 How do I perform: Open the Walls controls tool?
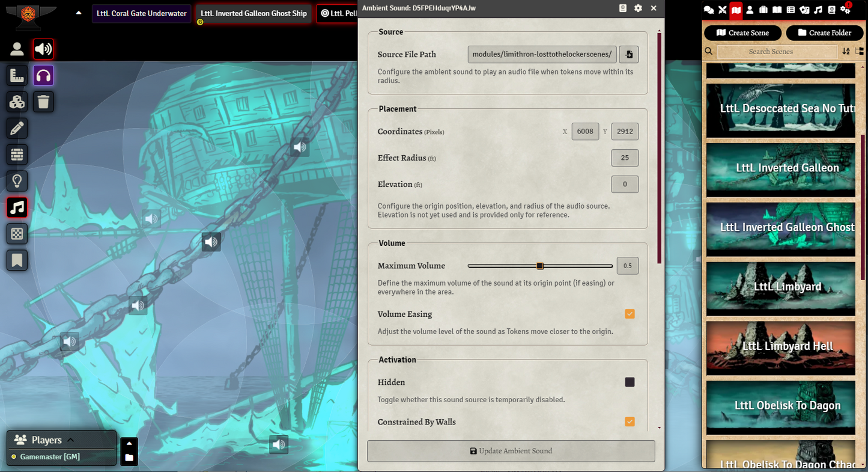pyautogui.click(x=17, y=155)
